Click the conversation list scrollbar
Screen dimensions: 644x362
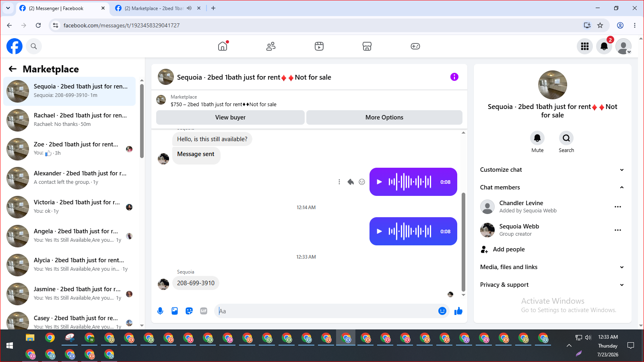click(142, 121)
